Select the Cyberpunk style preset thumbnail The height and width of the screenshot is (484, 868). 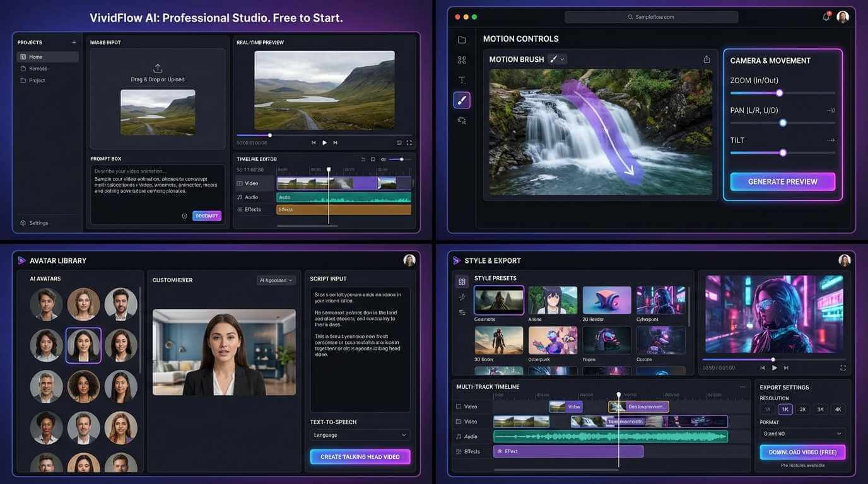(660, 299)
